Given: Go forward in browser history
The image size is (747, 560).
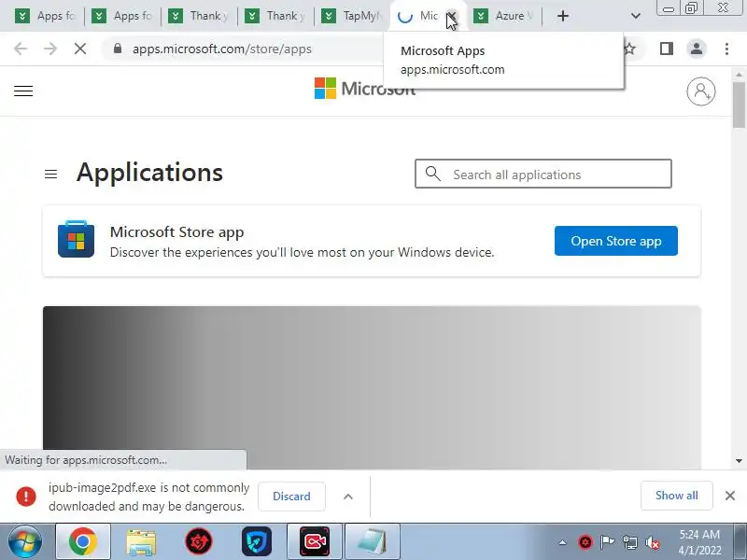Looking at the screenshot, I should click(50, 49).
